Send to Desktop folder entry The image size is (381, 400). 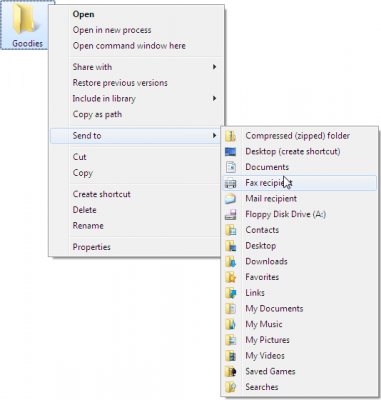(299, 246)
